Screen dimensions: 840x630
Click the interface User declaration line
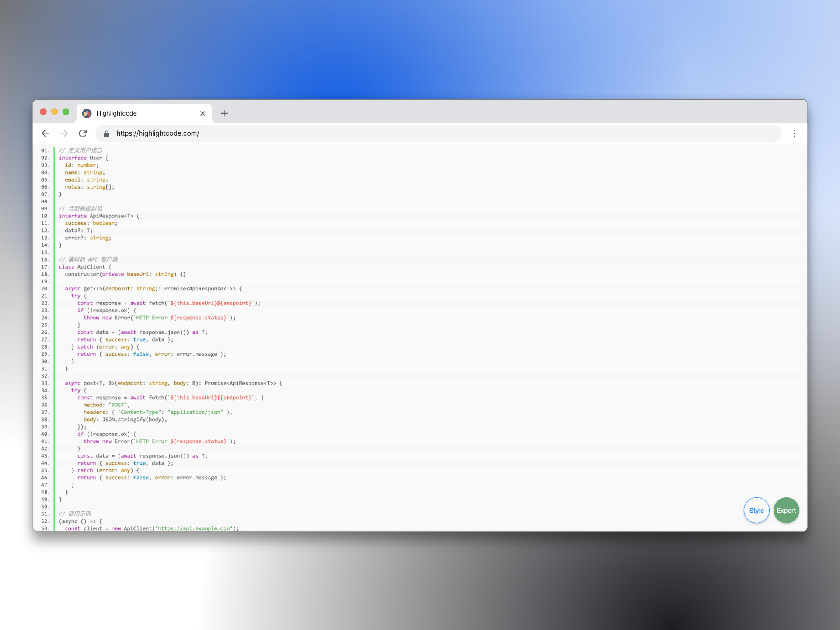83,158
